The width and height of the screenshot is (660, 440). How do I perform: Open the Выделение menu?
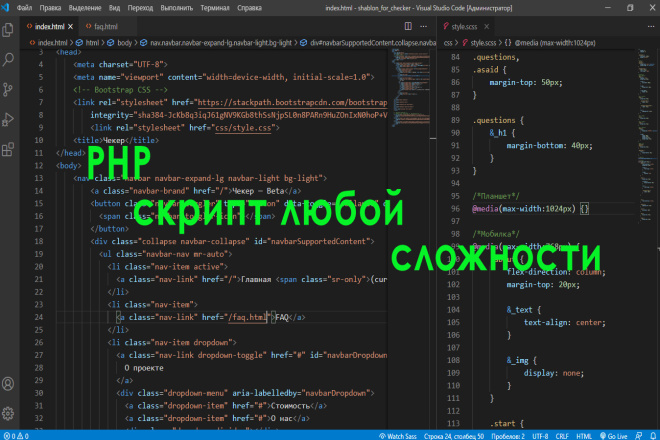pyautogui.click(x=85, y=8)
